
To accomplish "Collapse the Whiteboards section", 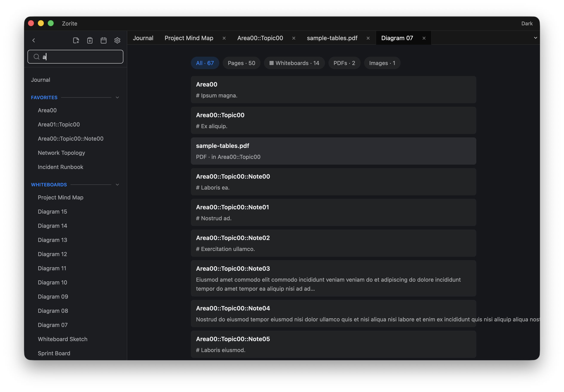I will pos(117,184).
